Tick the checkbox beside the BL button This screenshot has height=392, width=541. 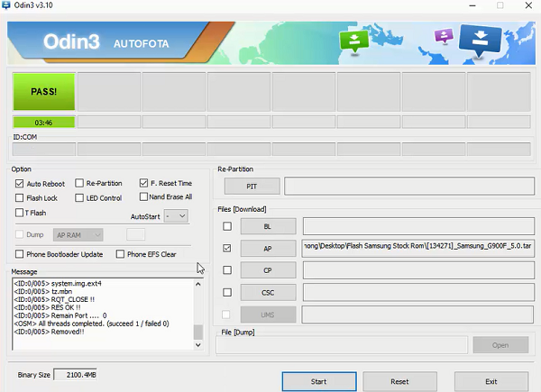[227, 226]
